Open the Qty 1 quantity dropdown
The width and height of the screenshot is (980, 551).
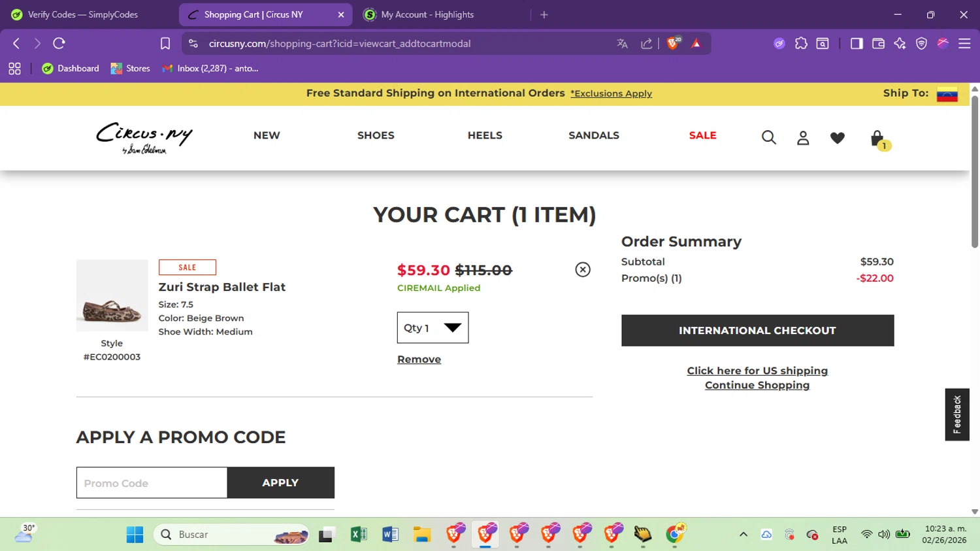[x=433, y=327]
